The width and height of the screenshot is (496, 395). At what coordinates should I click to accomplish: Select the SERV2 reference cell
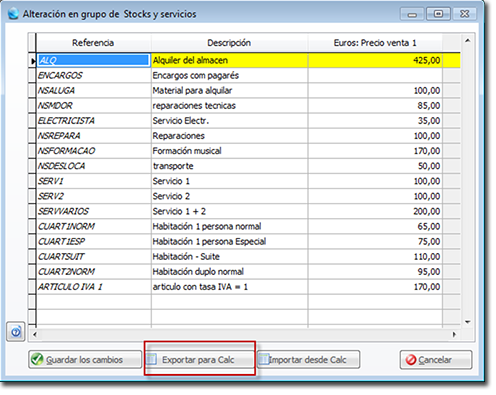[94, 196]
